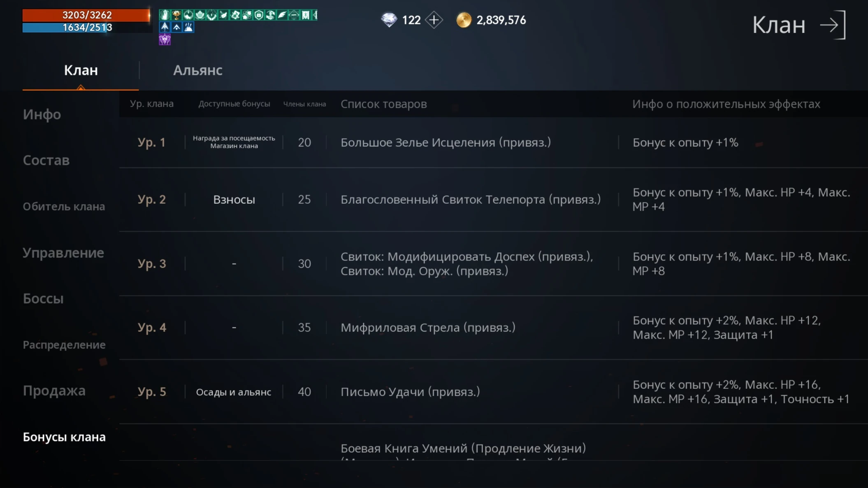This screenshot has height=488, width=868.
Task: Click the red HP bar
Action: coord(86,15)
